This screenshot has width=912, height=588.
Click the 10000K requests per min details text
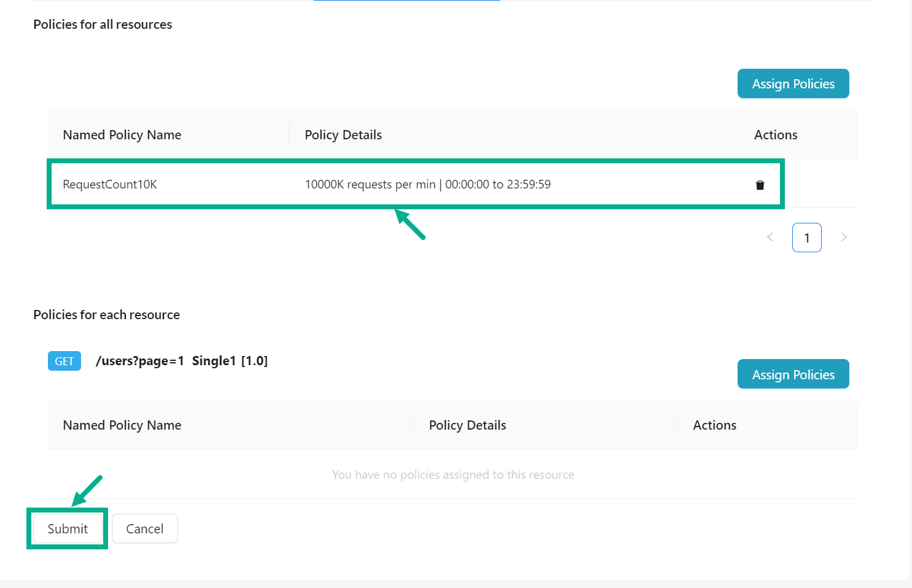(427, 184)
